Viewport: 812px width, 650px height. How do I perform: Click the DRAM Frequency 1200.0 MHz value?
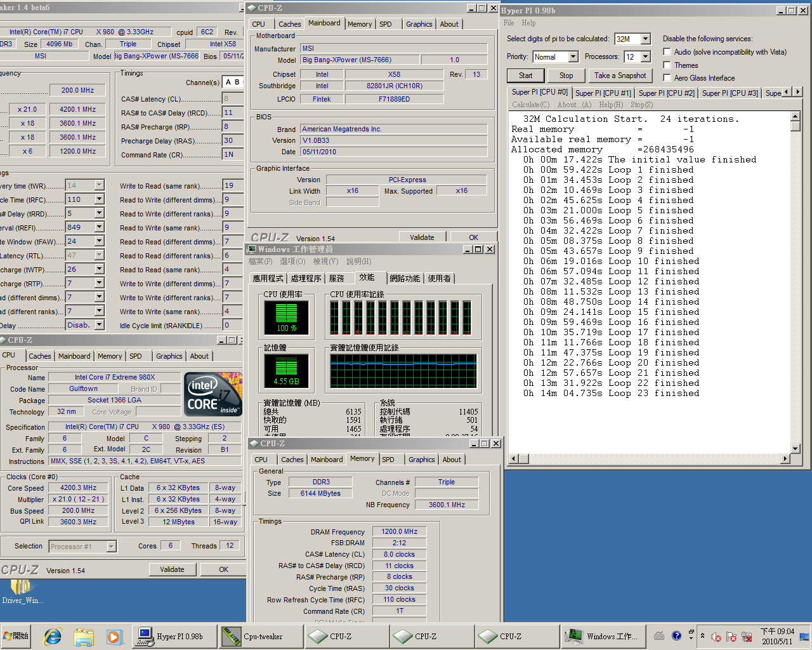pyautogui.click(x=399, y=531)
